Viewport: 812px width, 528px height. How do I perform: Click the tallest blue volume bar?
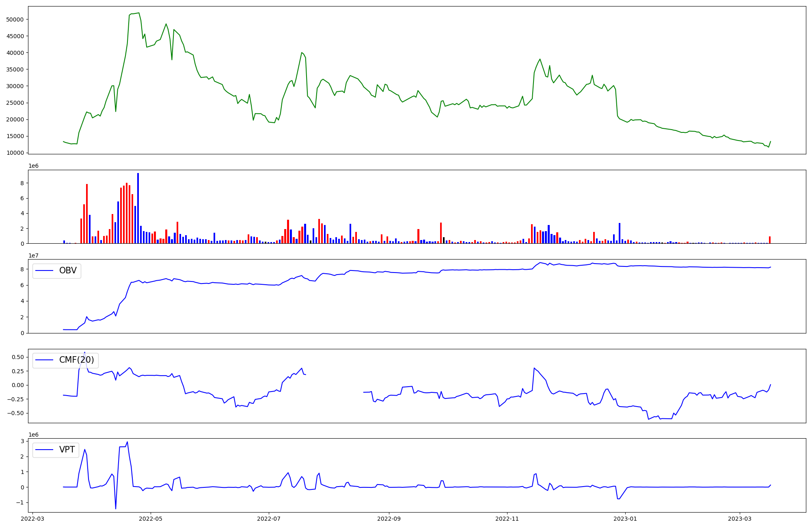click(x=138, y=208)
